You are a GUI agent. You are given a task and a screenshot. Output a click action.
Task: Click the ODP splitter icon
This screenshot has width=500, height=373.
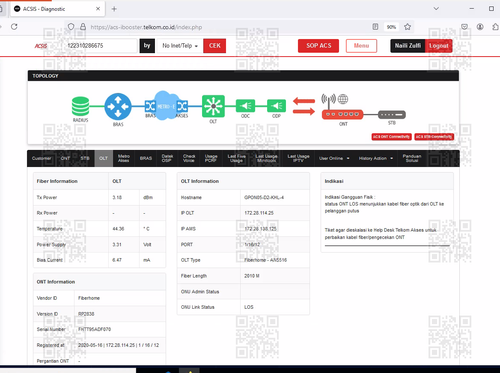[x=276, y=106]
